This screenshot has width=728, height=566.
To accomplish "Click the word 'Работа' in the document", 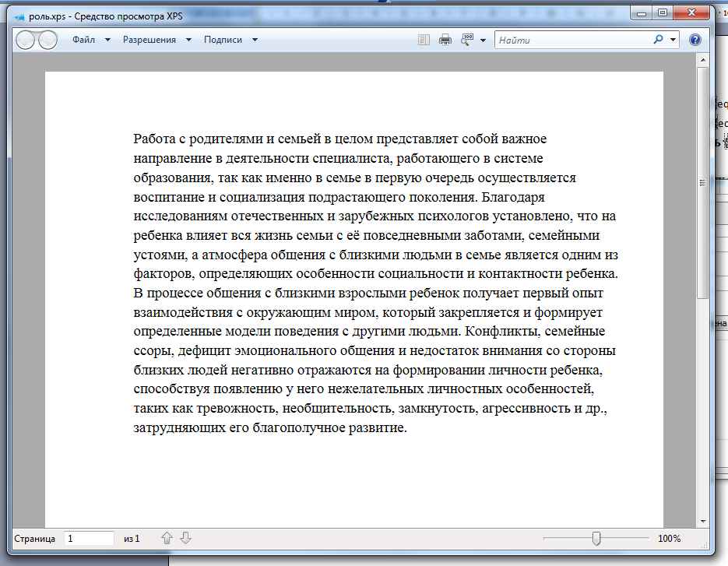I will point(154,139).
